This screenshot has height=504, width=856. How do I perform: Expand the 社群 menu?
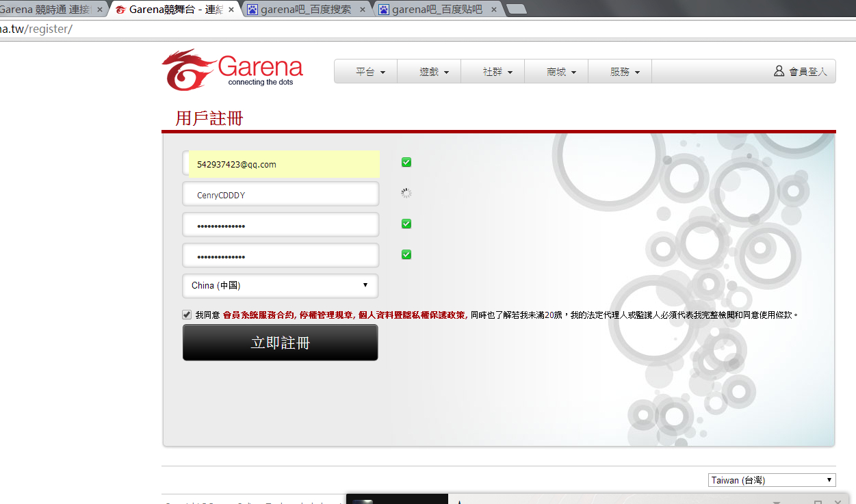[x=493, y=71]
